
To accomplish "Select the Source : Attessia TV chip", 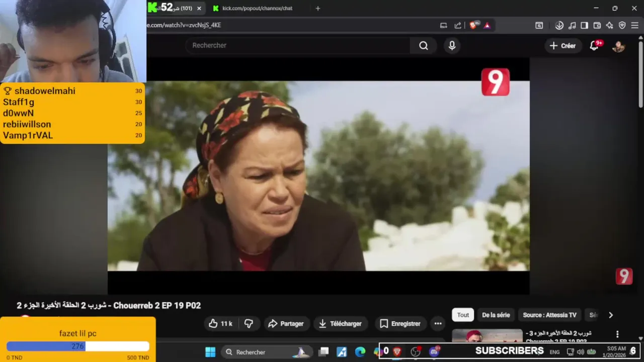I will [x=549, y=315].
